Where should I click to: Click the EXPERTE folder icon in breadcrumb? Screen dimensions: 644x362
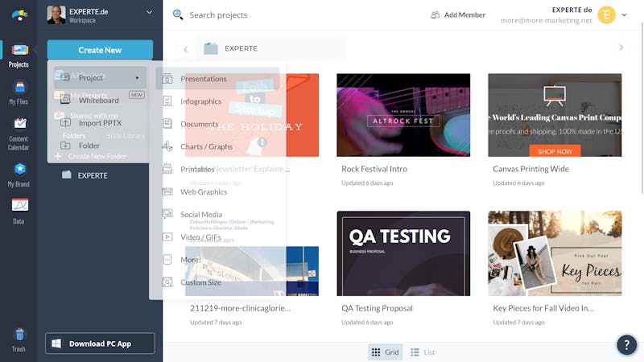pos(211,48)
